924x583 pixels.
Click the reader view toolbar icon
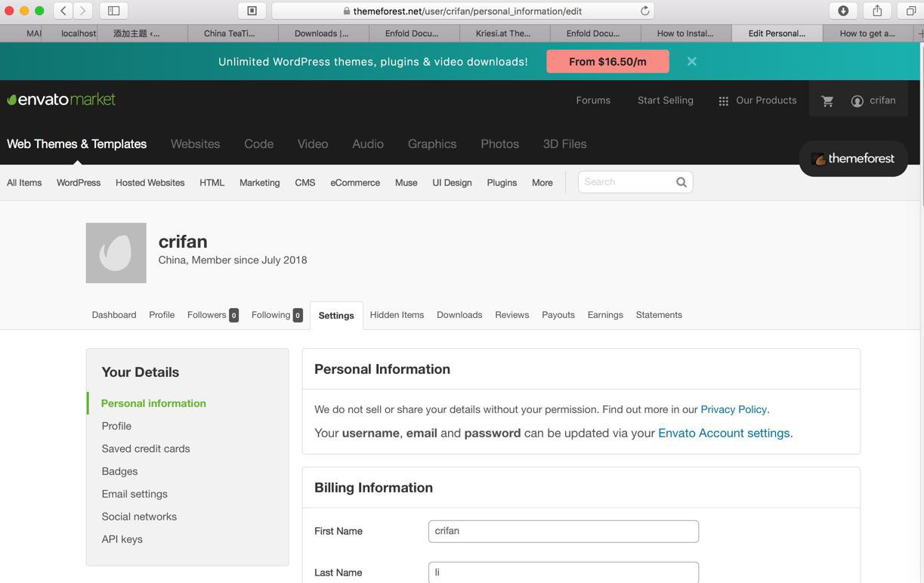252,11
